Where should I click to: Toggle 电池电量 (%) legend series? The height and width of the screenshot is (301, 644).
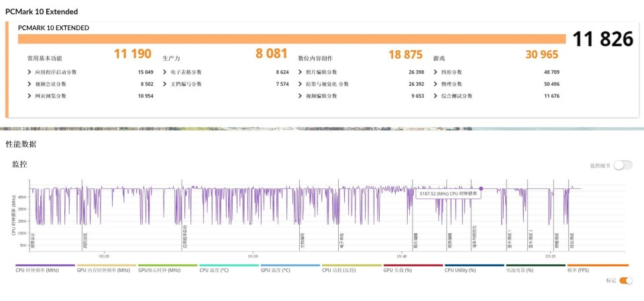535,268
